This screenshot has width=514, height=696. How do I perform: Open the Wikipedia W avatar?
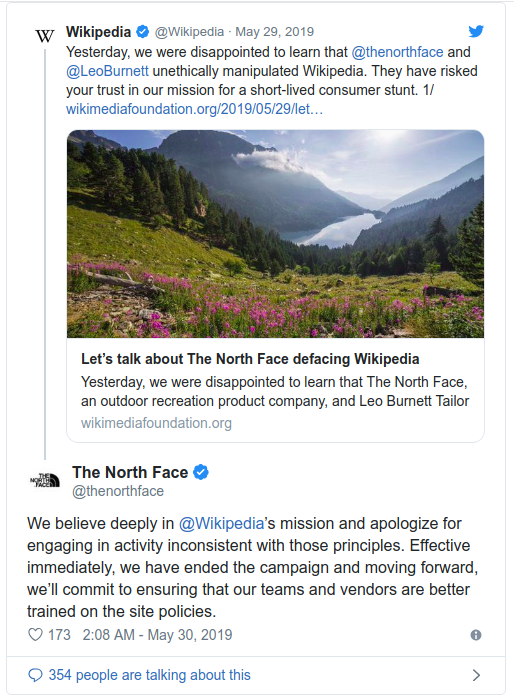pyautogui.click(x=45, y=36)
